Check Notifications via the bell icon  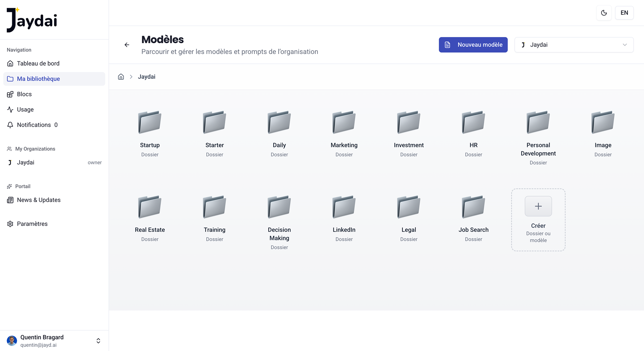click(x=10, y=124)
